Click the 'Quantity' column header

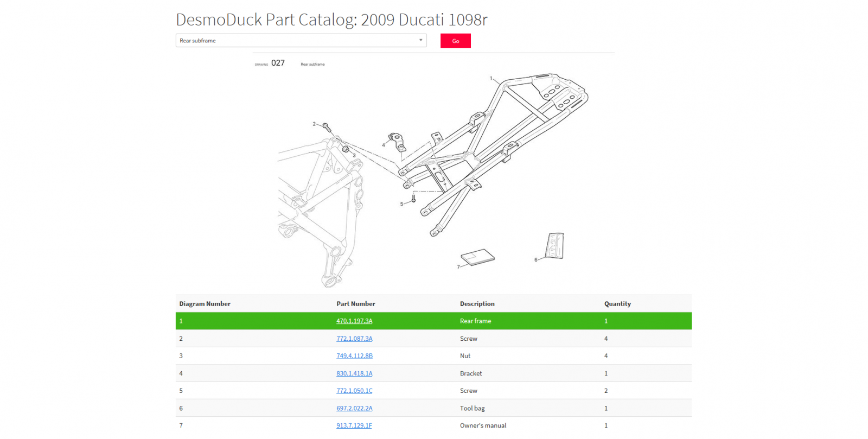(618, 304)
